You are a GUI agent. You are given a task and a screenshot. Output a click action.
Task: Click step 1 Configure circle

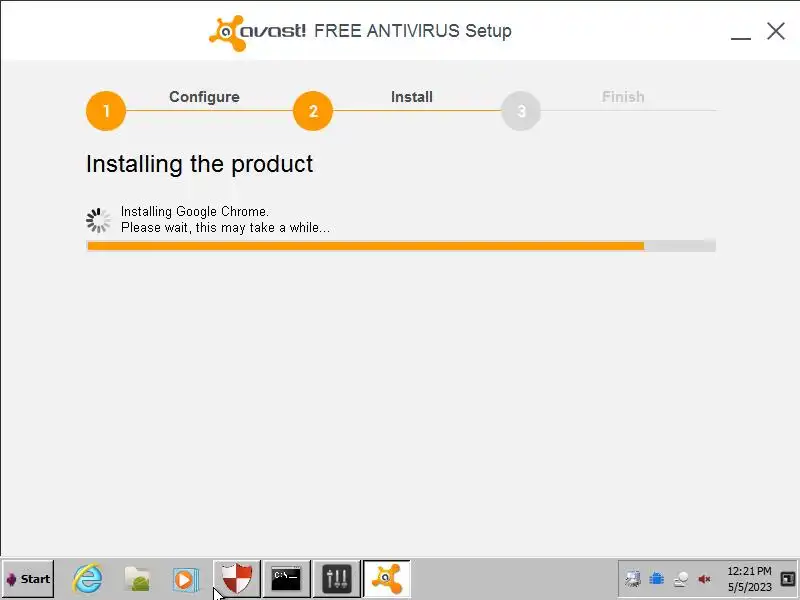106,111
